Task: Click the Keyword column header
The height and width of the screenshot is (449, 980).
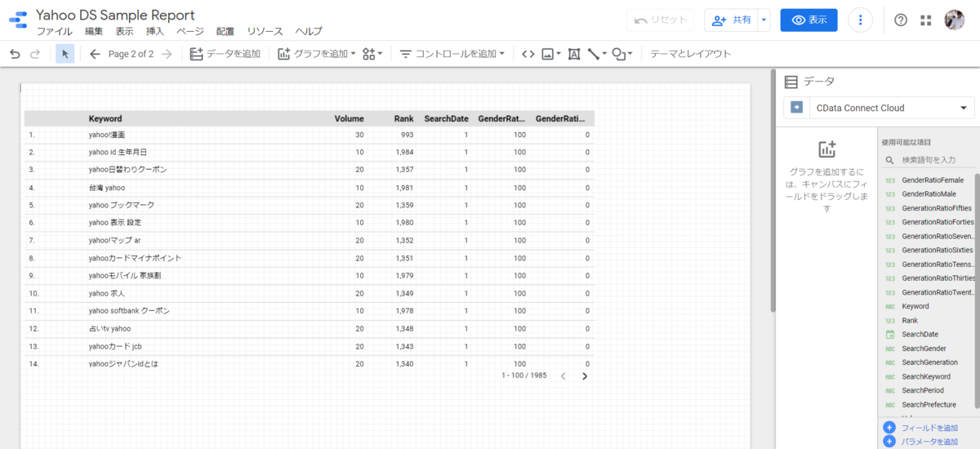Action: [105, 118]
